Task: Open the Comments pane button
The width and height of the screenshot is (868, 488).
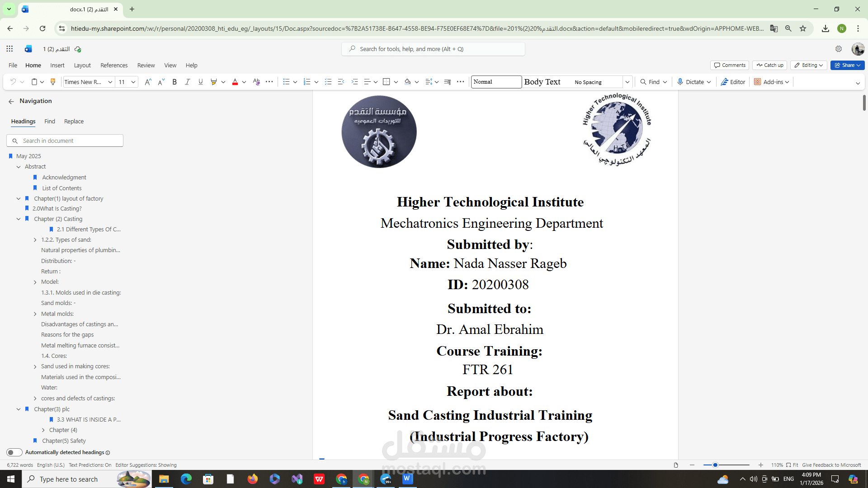Action: 730,65
